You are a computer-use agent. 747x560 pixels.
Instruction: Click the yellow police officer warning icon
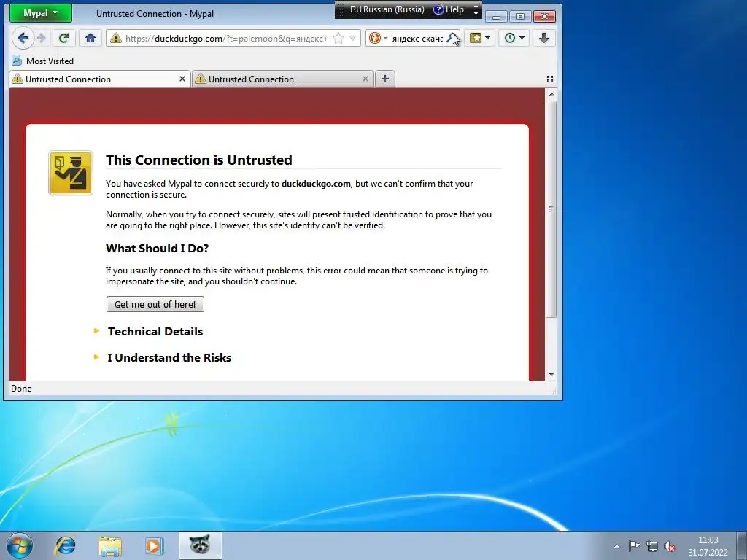pos(71,173)
